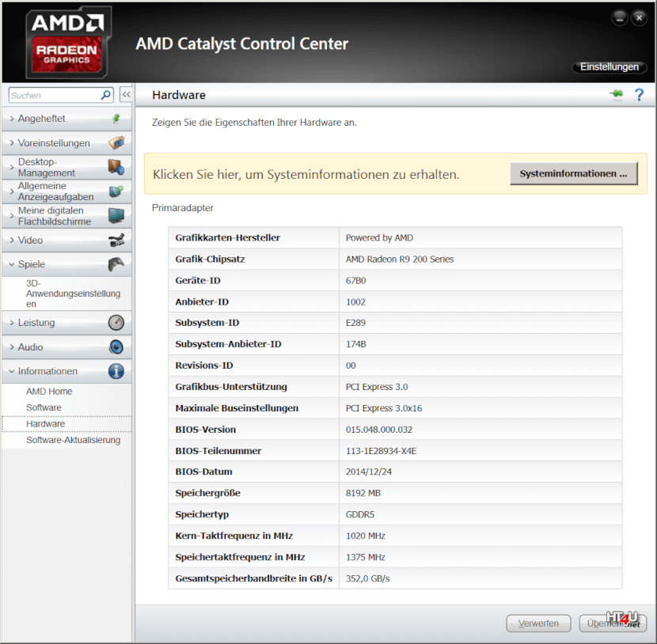Click the Voreinstellungen presets icon

click(x=116, y=142)
